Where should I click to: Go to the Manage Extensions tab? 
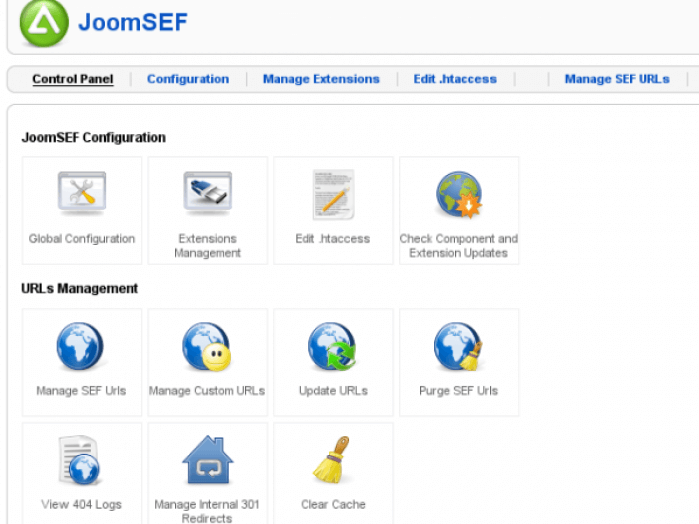tap(321, 79)
